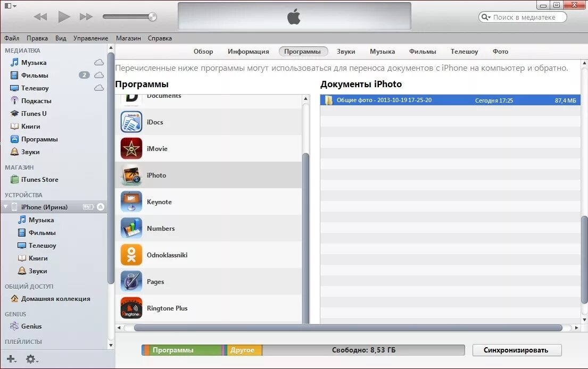Image resolution: width=588 pixels, height=369 pixels.
Task: Open Музыка under the iPhone device
Action: tap(36, 220)
